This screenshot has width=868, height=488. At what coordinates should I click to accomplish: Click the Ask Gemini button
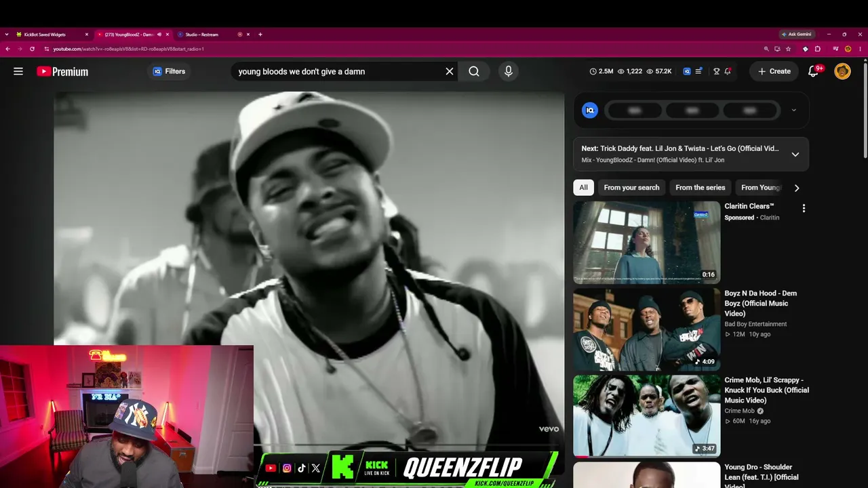(796, 35)
